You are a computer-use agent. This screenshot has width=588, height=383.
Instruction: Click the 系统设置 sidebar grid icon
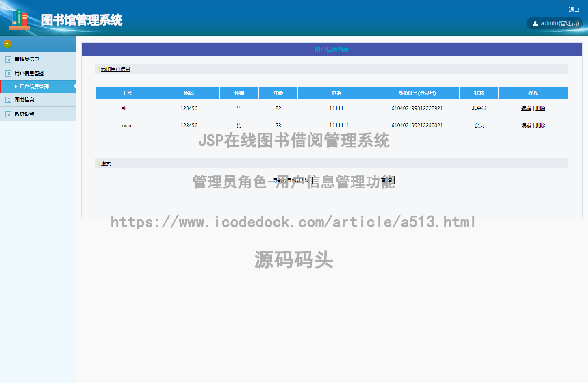pyautogui.click(x=8, y=114)
